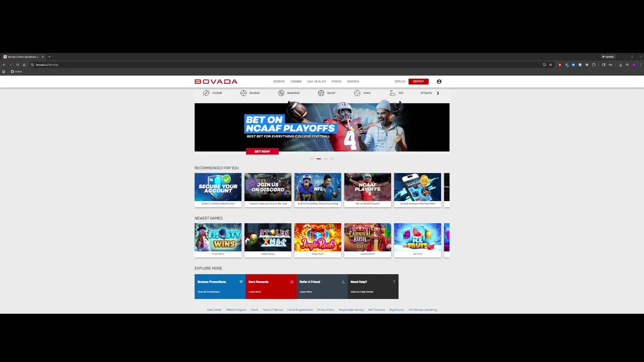Click the question mark on Need Help
Screen dimensions: 644x362
(394, 282)
